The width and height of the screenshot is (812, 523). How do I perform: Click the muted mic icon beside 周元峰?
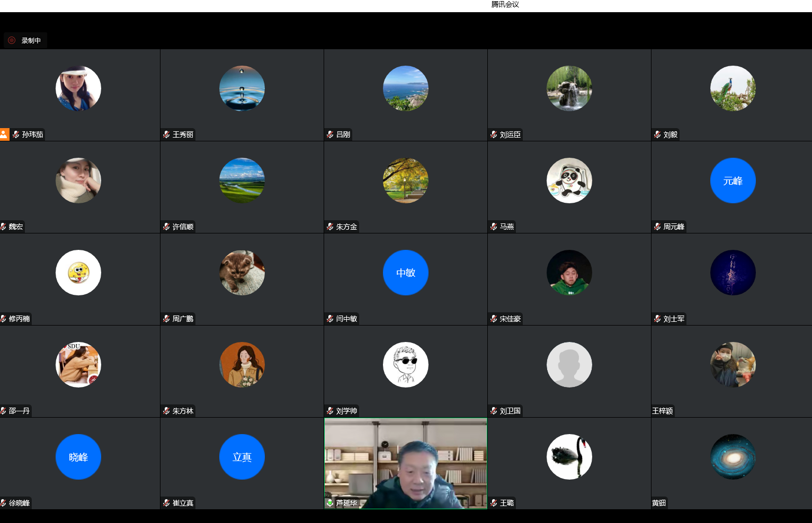click(657, 227)
